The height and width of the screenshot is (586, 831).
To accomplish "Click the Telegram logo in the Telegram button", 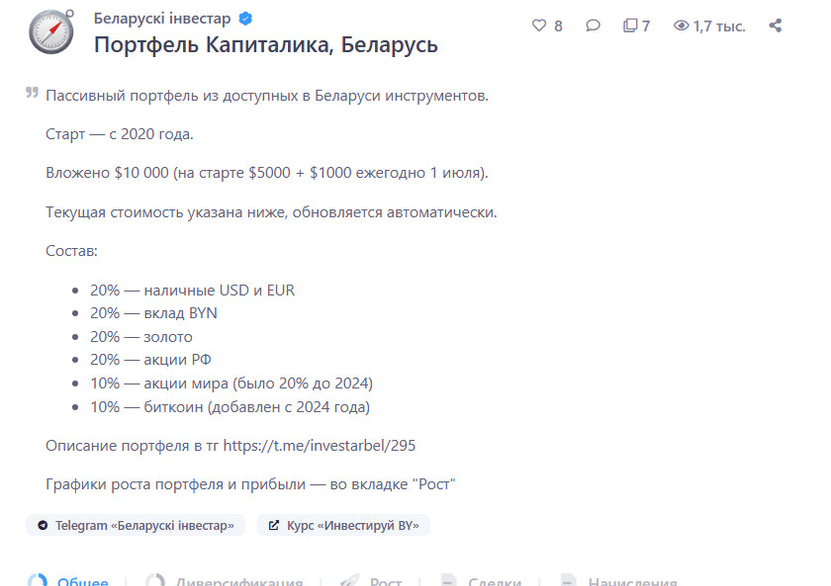I will [x=43, y=525].
